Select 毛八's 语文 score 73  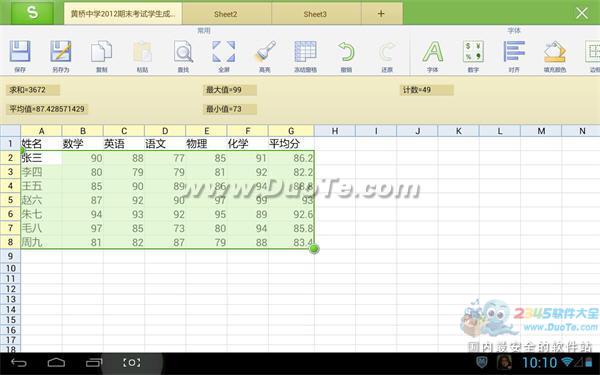(165, 228)
